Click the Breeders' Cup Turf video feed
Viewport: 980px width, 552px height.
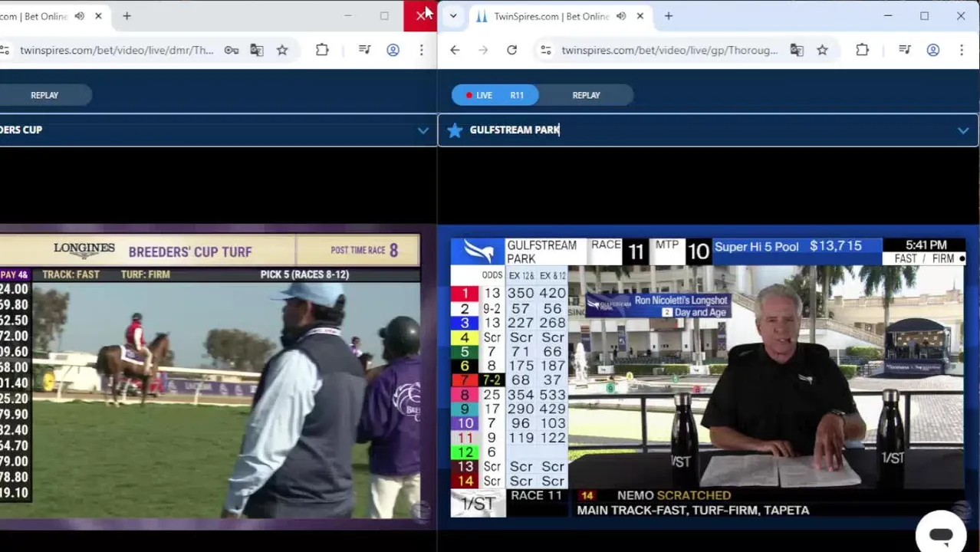(210, 376)
